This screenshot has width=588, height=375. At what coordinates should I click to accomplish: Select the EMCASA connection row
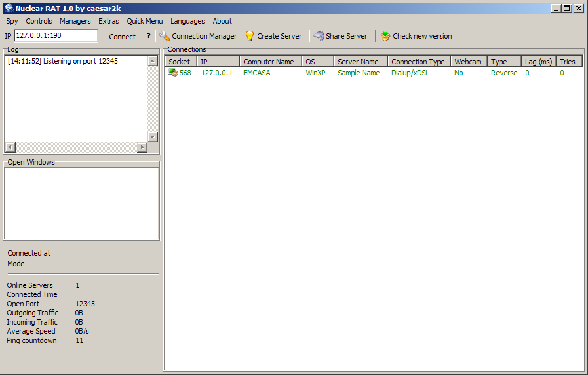coord(256,73)
